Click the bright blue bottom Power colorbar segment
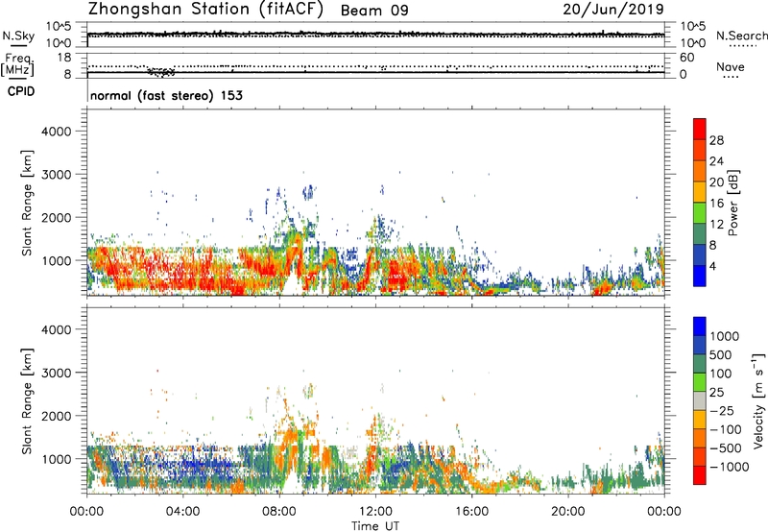768x532 pixels. click(x=700, y=276)
